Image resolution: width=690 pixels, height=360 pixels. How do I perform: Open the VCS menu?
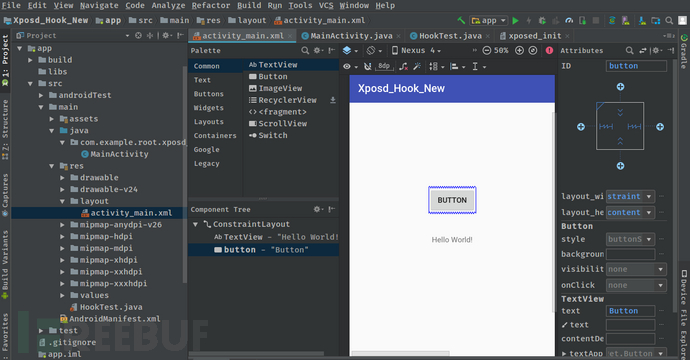pos(326,5)
